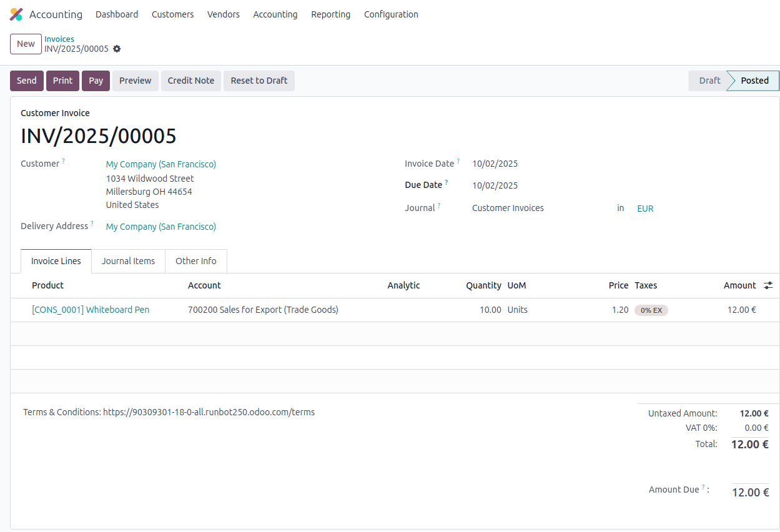Click the 1034 Wildwood Street address line

pyautogui.click(x=150, y=179)
